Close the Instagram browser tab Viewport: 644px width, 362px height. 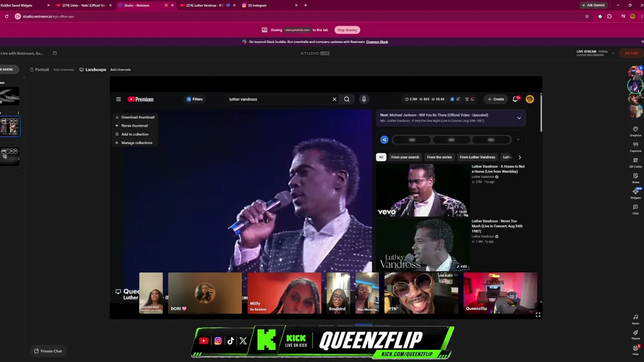(296, 6)
